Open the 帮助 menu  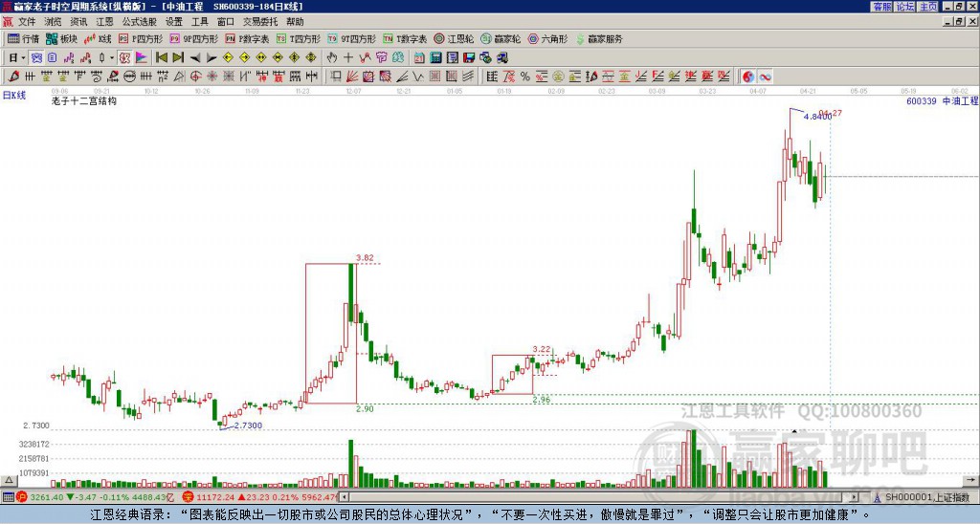(295, 22)
